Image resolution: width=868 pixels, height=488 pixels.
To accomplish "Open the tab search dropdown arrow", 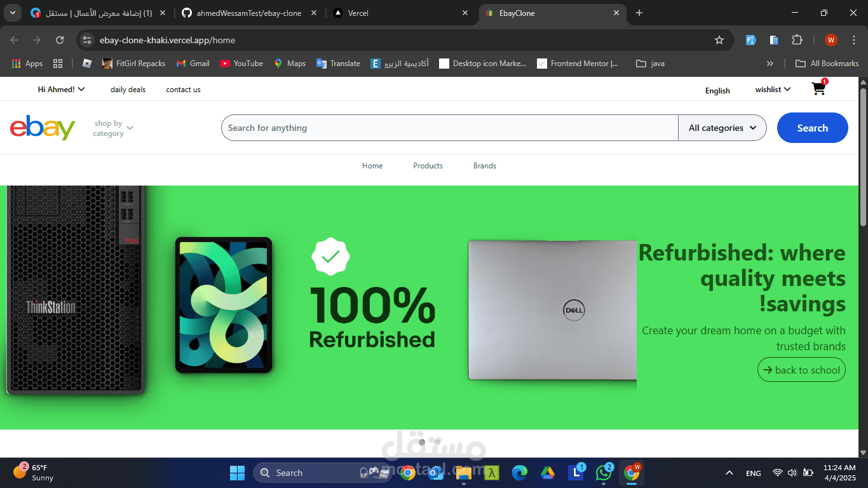I will pyautogui.click(x=13, y=13).
